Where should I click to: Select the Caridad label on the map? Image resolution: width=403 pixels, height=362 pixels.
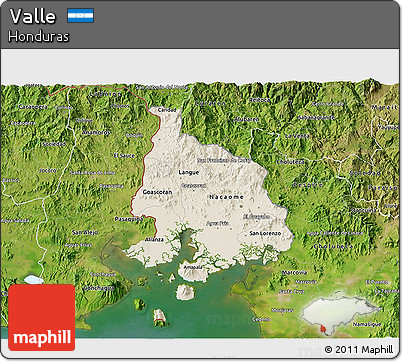167,110
